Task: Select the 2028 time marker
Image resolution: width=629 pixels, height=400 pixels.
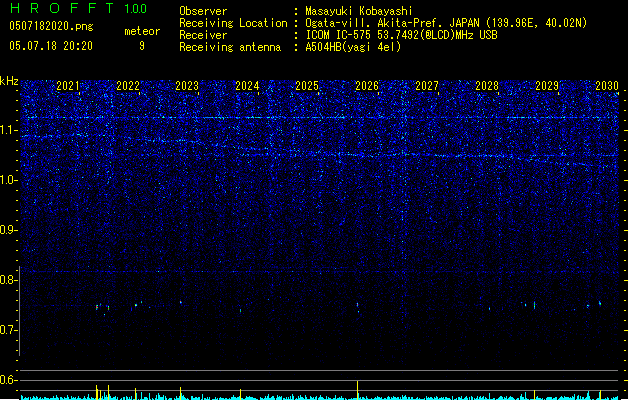Action: [x=487, y=87]
